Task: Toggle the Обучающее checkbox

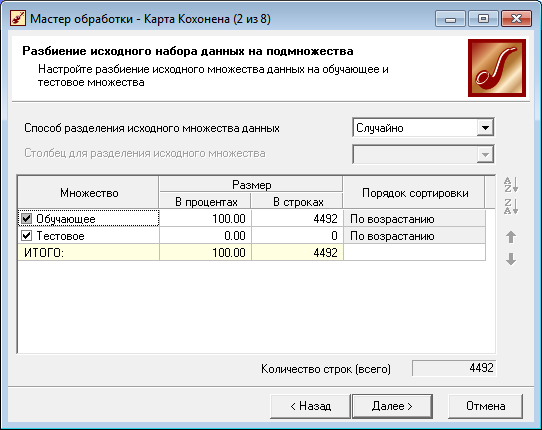Action: tap(27, 218)
